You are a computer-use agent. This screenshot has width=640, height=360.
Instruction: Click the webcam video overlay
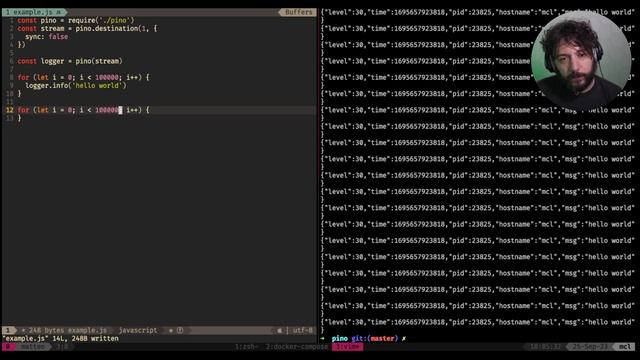581,60
